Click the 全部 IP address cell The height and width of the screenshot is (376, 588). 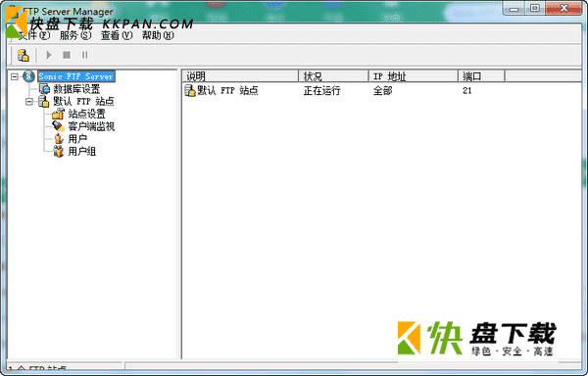(382, 91)
